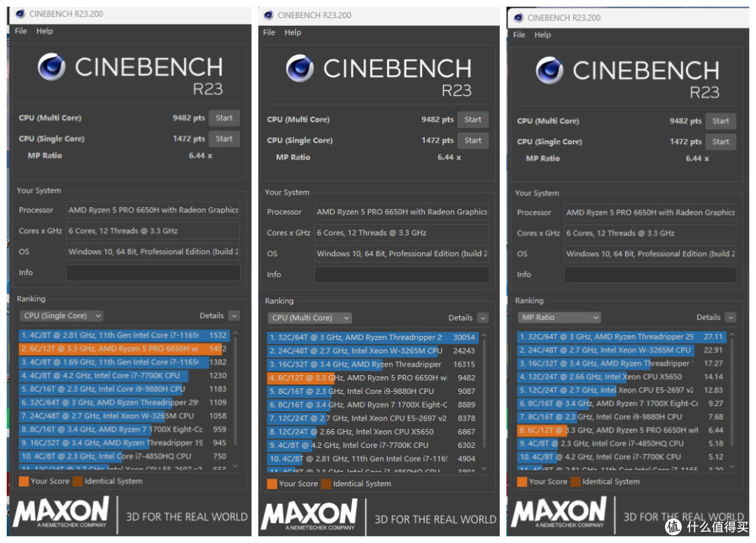Select Xeon X5650 row scoring 6867
The height and width of the screenshot is (543, 756).
pyautogui.click(x=372, y=432)
